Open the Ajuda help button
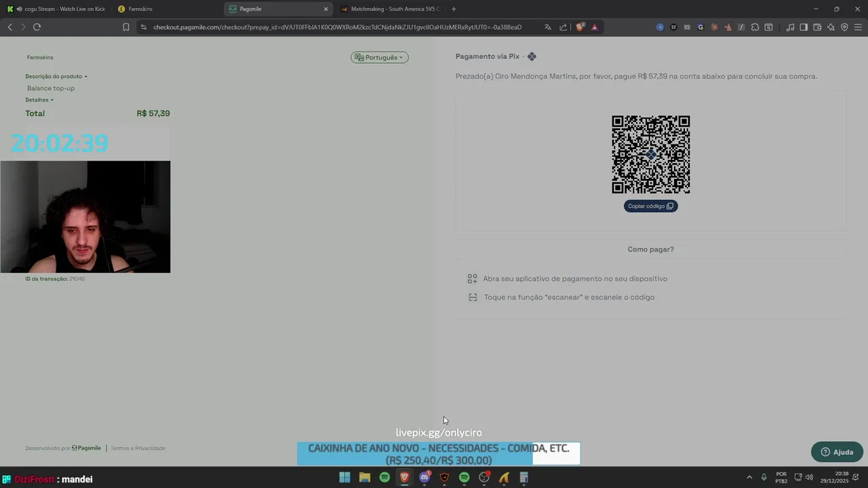Screen dimensions: 868x488 tap(837, 452)
